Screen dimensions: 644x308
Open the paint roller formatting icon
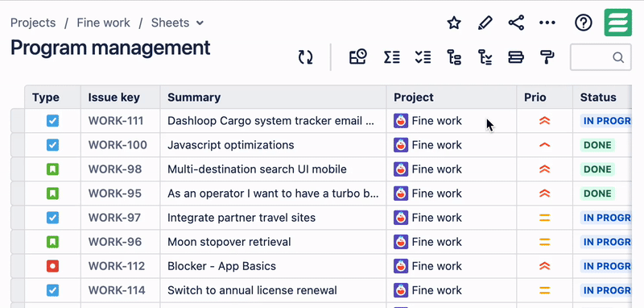point(547,57)
